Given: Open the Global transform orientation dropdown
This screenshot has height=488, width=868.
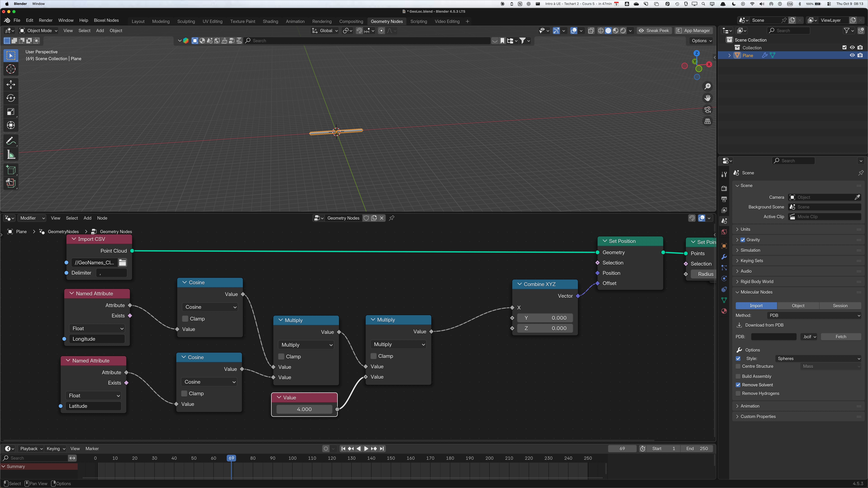Looking at the screenshot, I should coord(325,31).
